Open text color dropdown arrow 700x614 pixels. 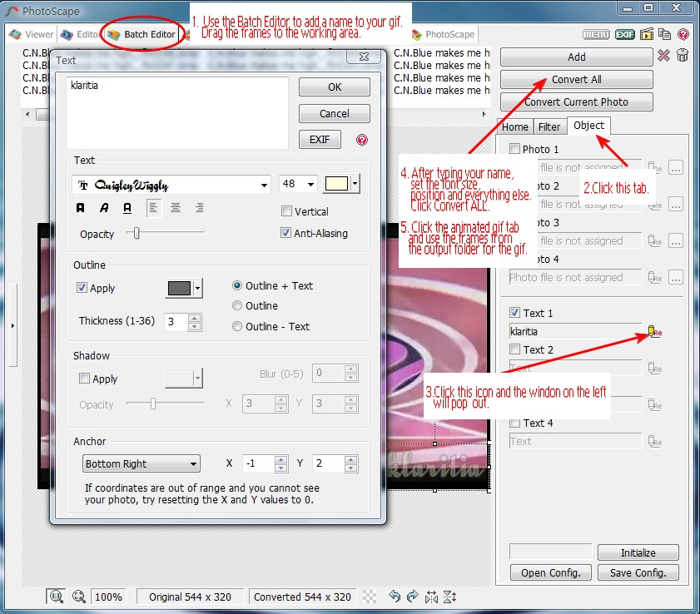tap(355, 183)
